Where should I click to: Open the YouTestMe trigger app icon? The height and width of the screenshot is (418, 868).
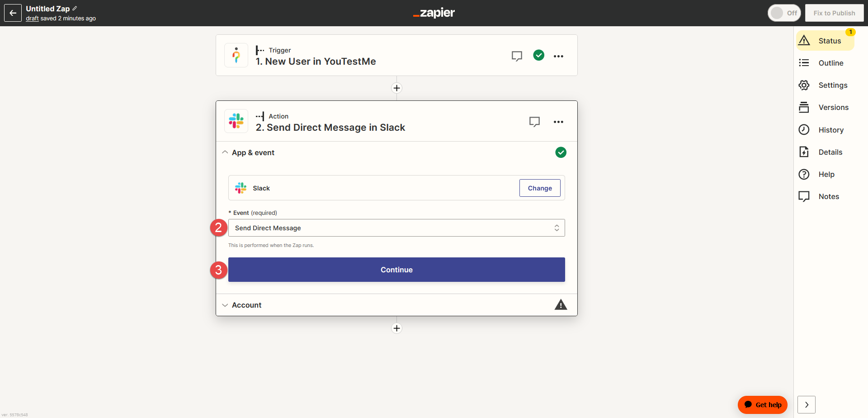tap(236, 55)
